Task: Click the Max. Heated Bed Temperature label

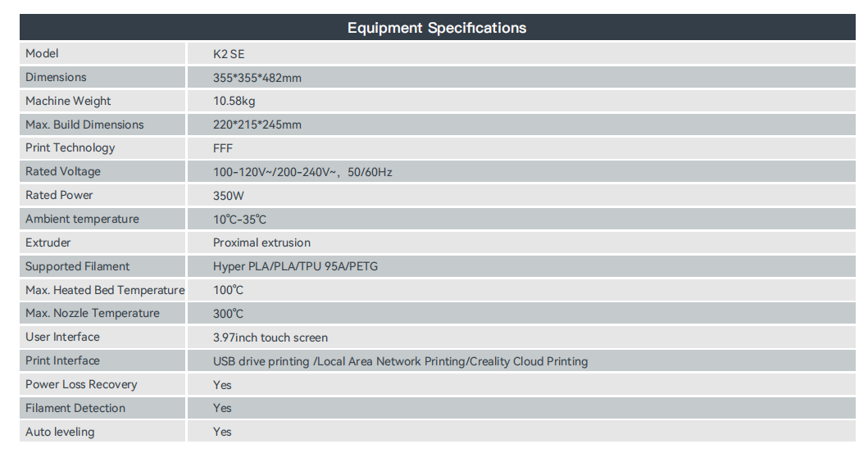Action: 105,290
